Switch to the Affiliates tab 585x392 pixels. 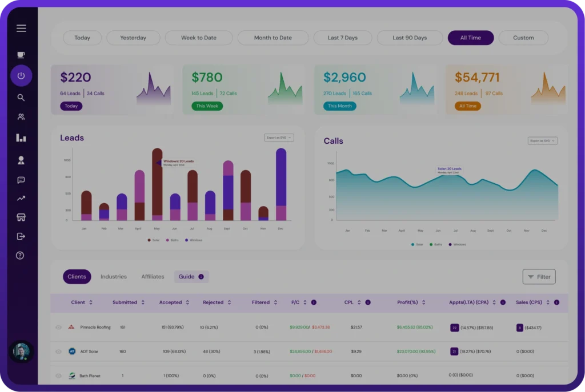pyautogui.click(x=153, y=277)
